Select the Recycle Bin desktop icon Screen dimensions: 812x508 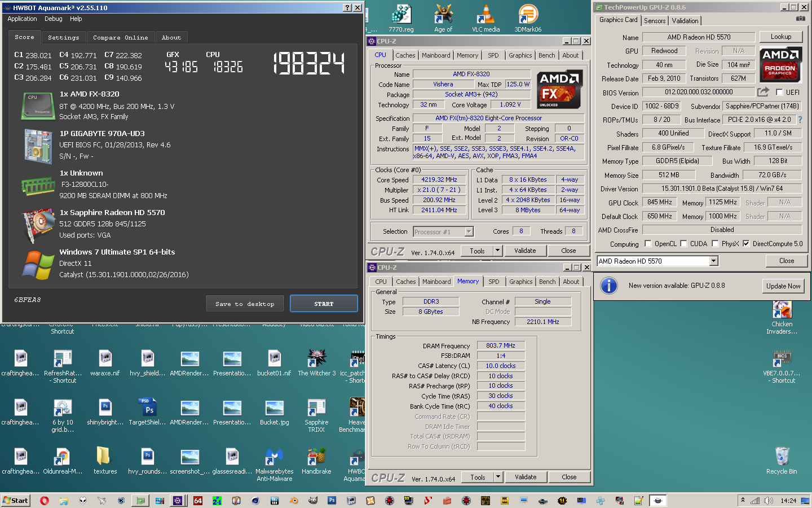pyautogui.click(x=782, y=461)
